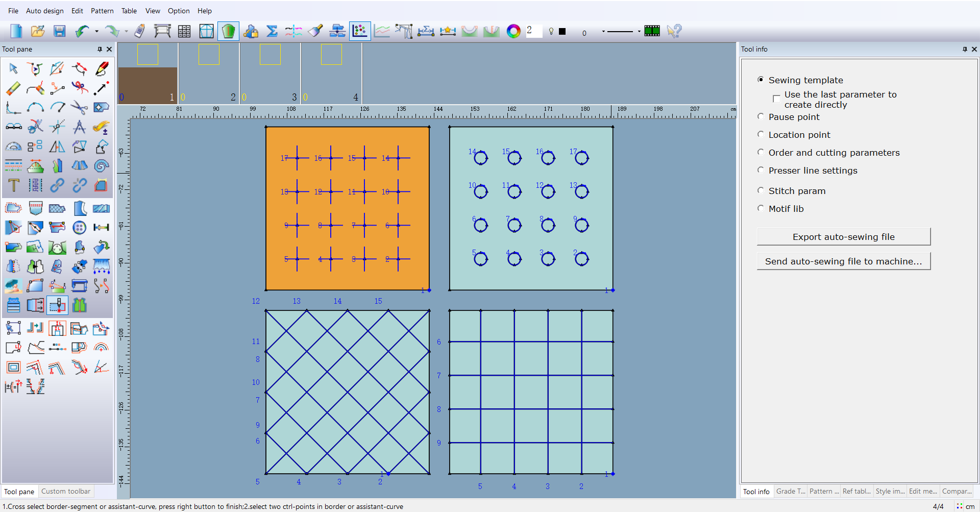Click the black color swatch in the toolbar
The image size is (980, 512).
[562, 31]
